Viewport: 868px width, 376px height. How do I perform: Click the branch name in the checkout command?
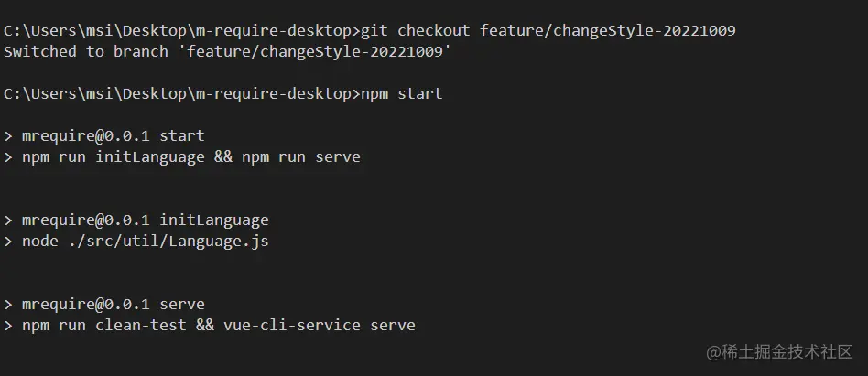pos(608,31)
